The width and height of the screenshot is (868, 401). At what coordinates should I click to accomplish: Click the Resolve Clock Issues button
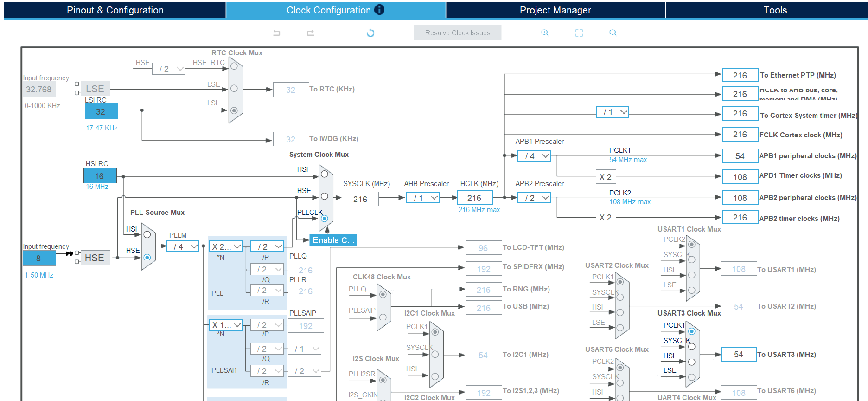point(457,32)
